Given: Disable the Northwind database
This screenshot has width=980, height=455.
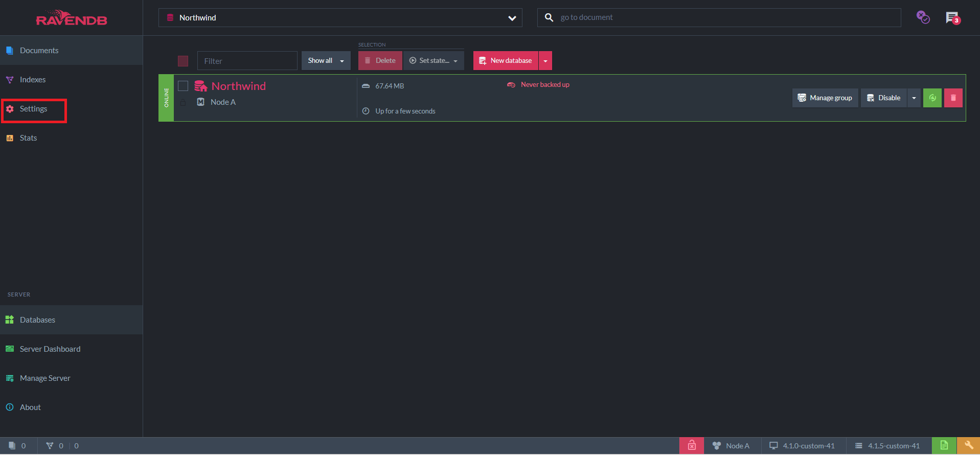Looking at the screenshot, I should [884, 98].
